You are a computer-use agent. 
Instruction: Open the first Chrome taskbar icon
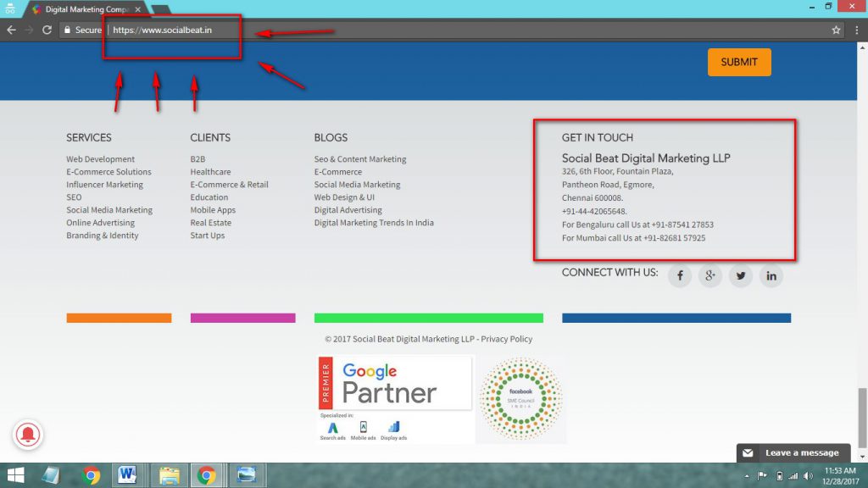[92, 475]
